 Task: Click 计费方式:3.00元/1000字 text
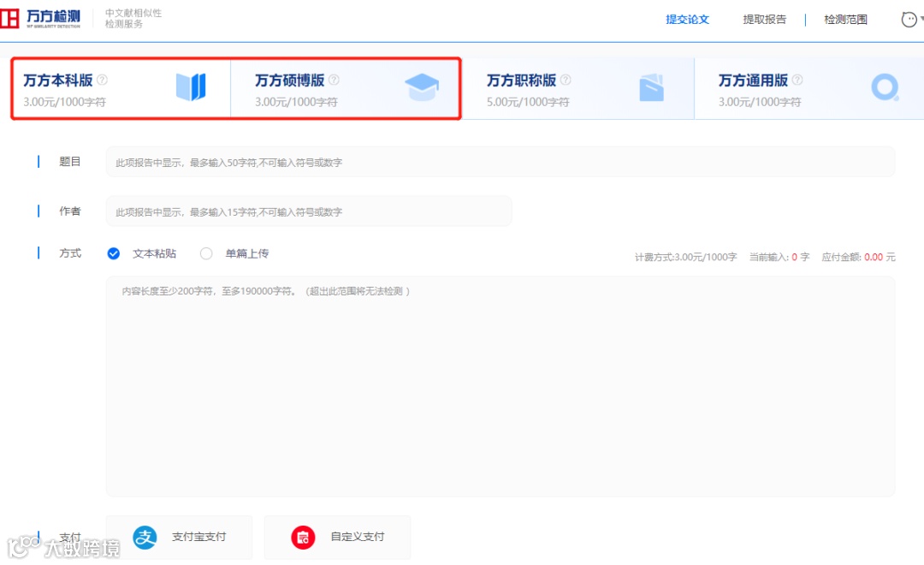(x=685, y=257)
